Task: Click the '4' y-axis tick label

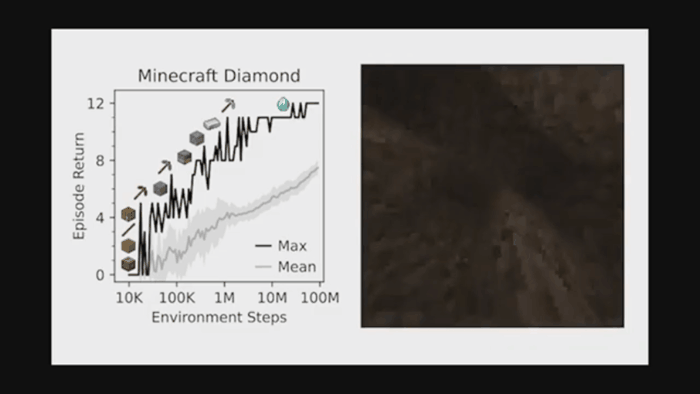Action: click(100, 218)
